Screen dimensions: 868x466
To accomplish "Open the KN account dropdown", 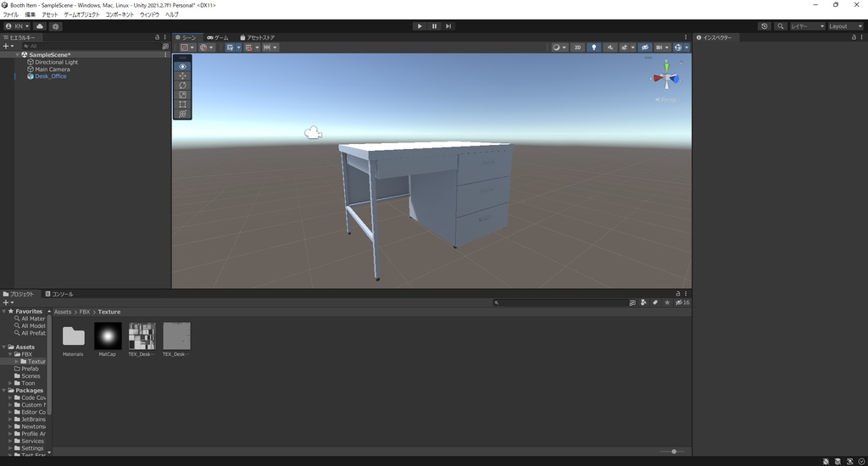I will [x=17, y=26].
